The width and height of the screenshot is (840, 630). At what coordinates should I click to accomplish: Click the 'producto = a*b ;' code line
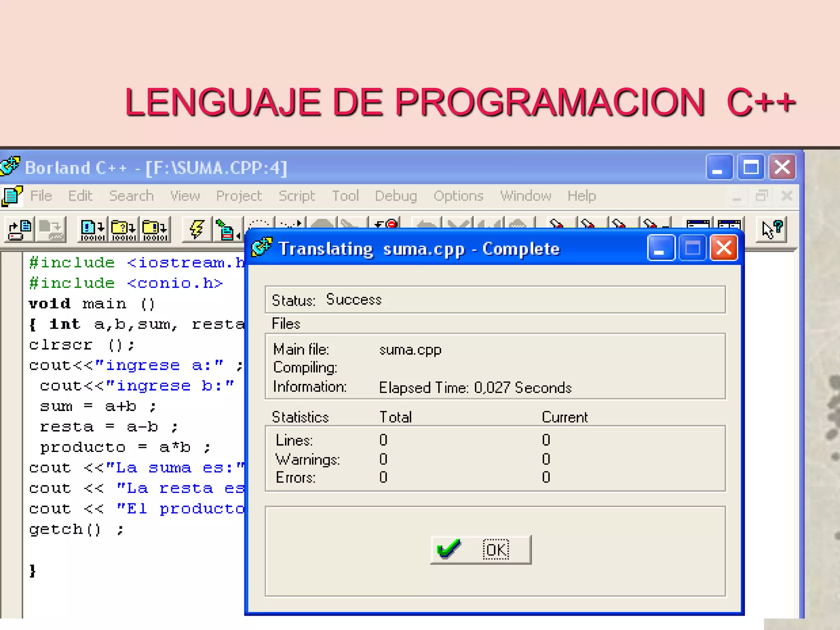pos(125,447)
